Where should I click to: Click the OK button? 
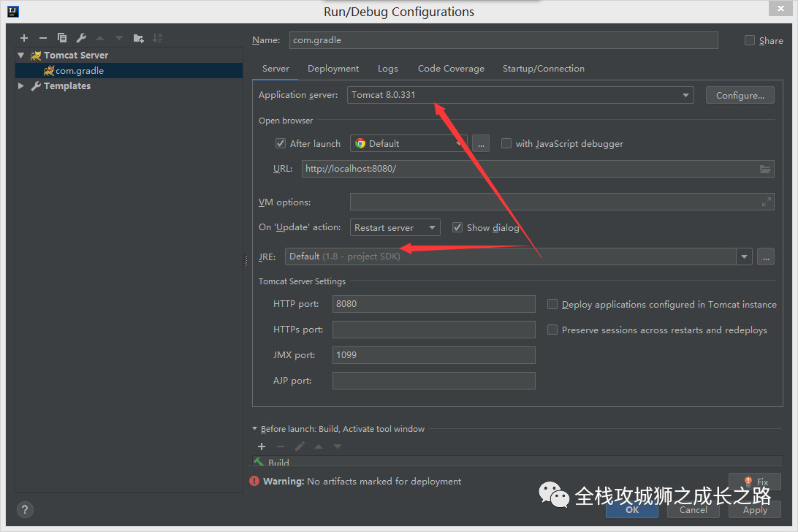(x=632, y=509)
